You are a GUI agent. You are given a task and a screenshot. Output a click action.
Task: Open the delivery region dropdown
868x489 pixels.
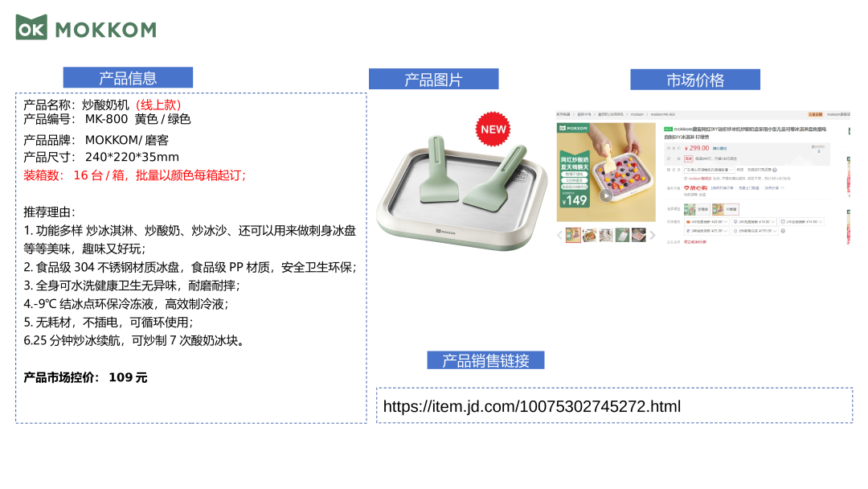pyautogui.click(x=709, y=170)
